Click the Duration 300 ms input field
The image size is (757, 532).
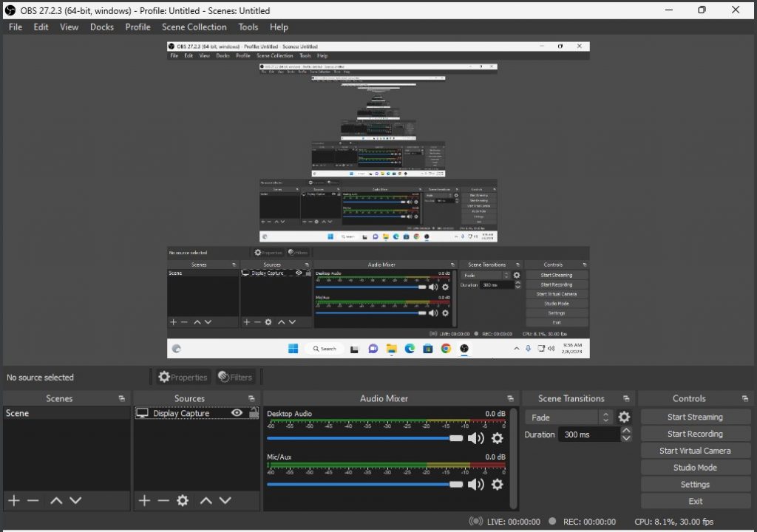tap(588, 434)
